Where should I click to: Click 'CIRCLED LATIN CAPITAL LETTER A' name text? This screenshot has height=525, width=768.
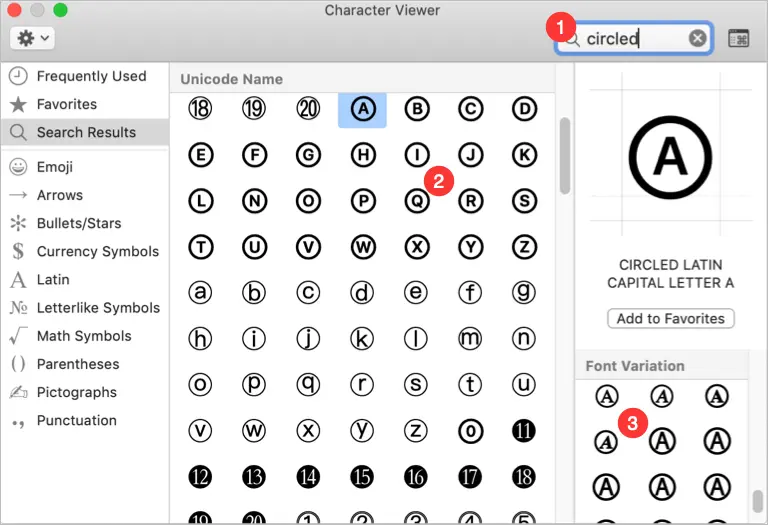pos(671,273)
